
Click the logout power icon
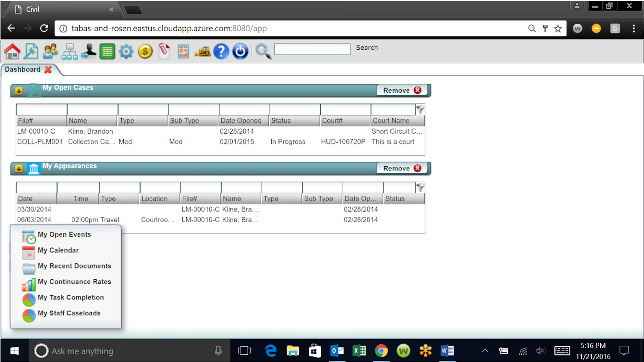[x=240, y=51]
